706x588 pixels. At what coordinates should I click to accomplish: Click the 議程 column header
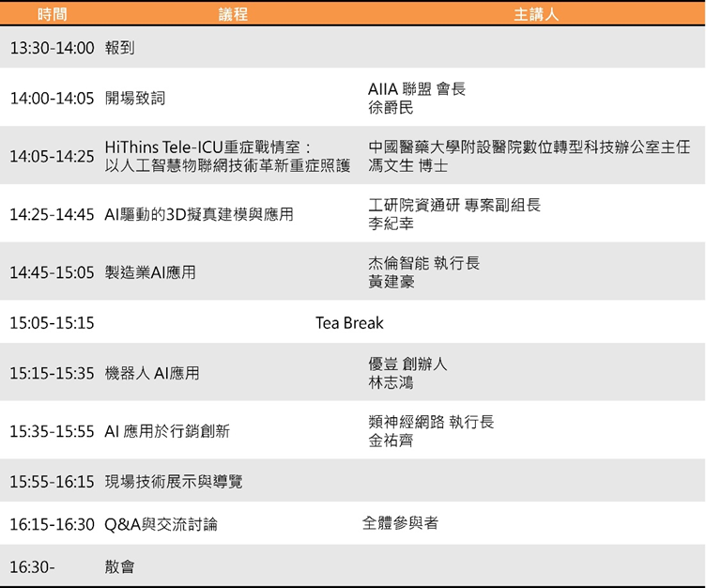234,15
